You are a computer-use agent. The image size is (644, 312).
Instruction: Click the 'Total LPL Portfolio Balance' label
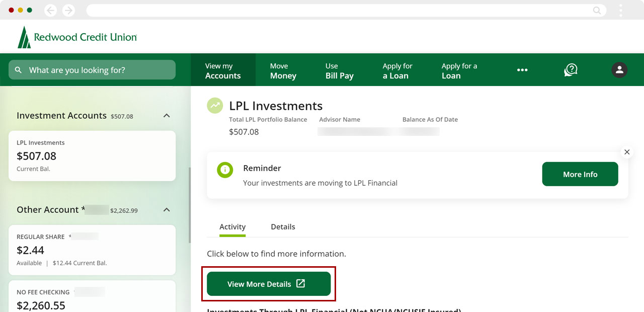coord(268,120)
